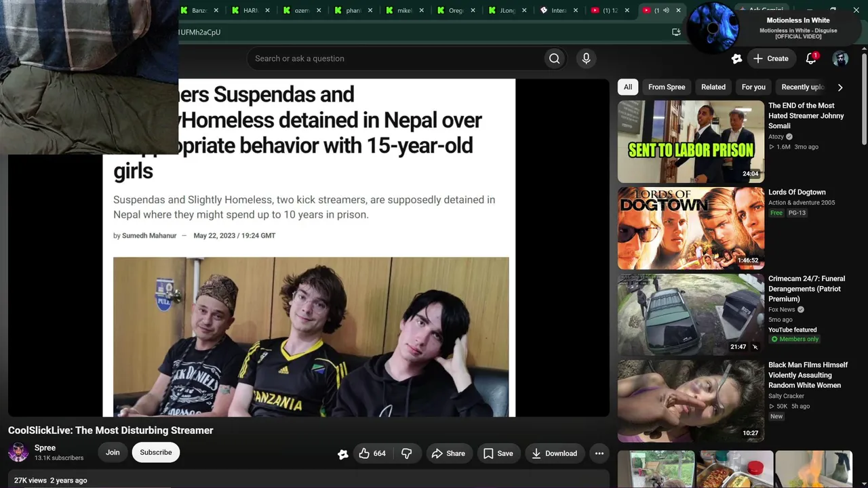Select the All filter chip
Image resolution: width=868 pixels, height=488 pixels.
point(628,87)
